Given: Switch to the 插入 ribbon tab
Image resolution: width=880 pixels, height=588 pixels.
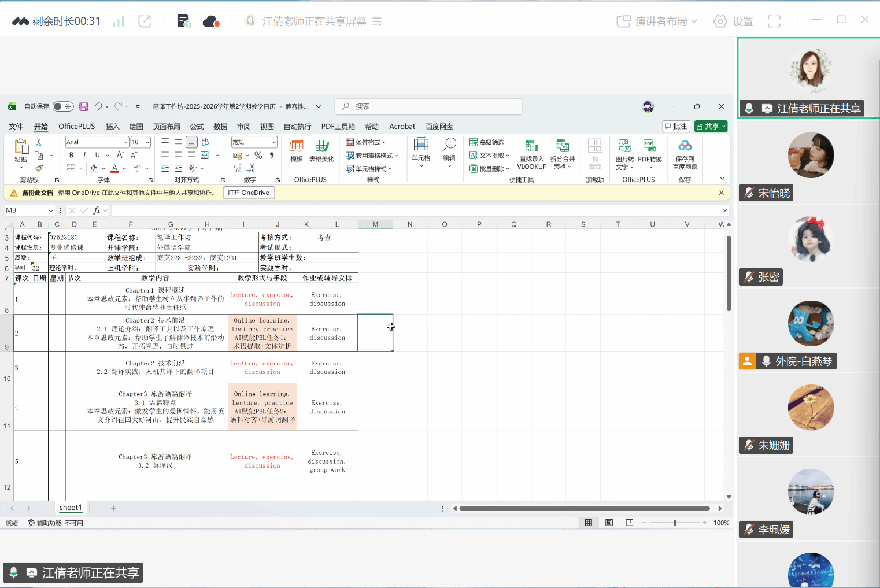Looking at the screenshot, I should point(112,127).
